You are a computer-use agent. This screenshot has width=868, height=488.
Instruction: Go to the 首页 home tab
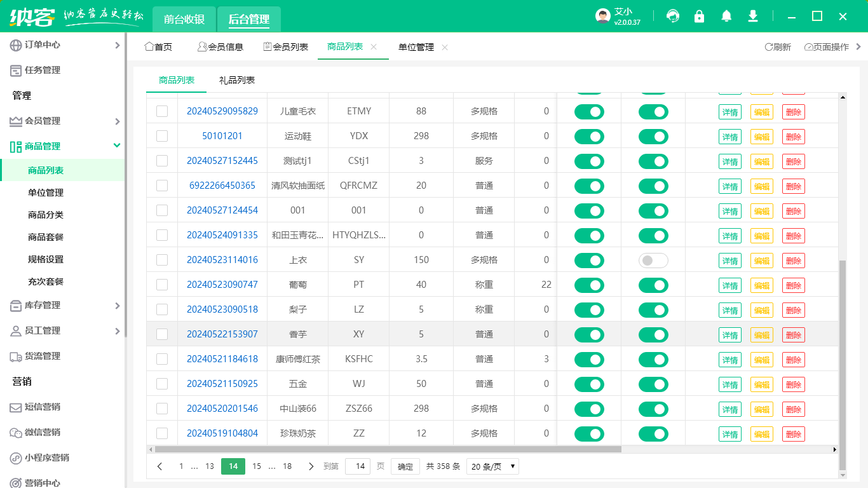tap(158, 47)
